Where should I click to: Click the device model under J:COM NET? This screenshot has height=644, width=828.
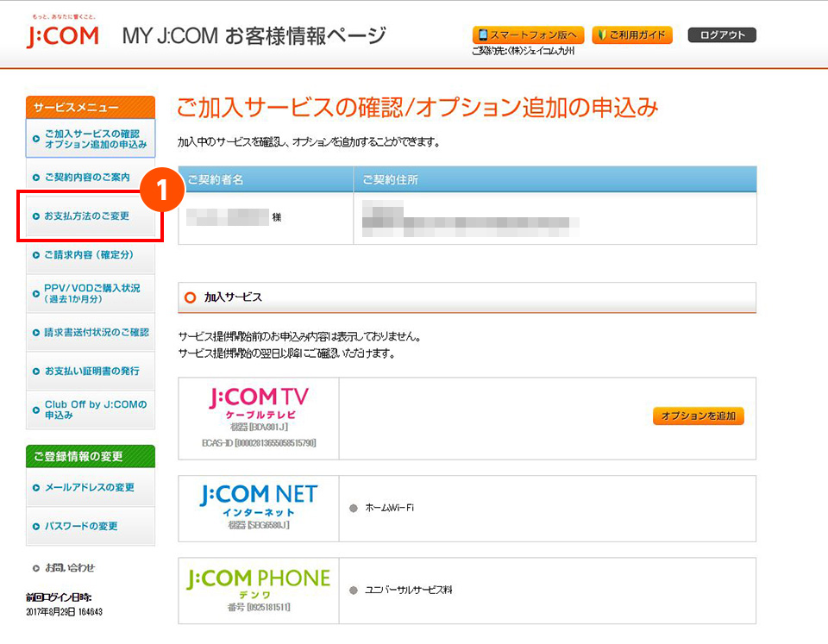tap(259, 525)
